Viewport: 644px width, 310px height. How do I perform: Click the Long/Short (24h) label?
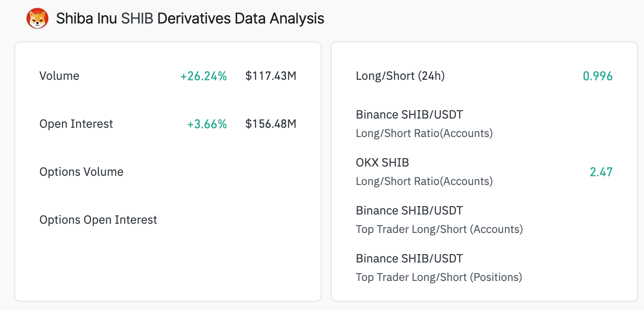tap(400, 76)
